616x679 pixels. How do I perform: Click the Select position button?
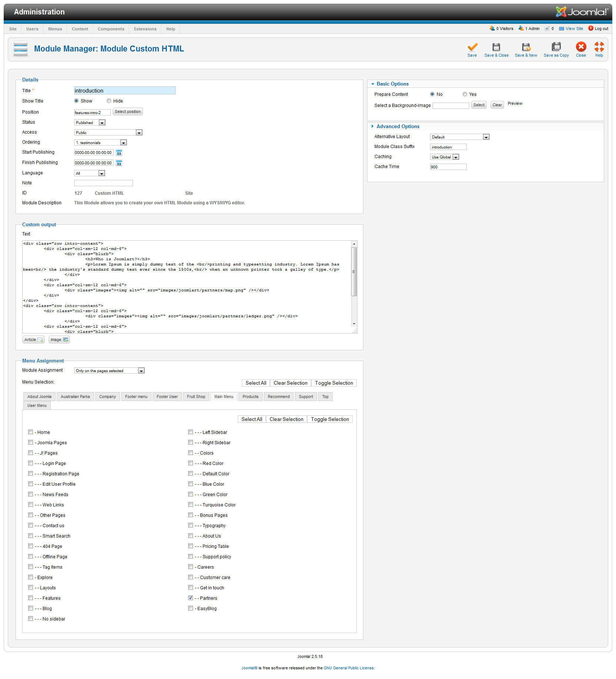click(x=128, y=112)
